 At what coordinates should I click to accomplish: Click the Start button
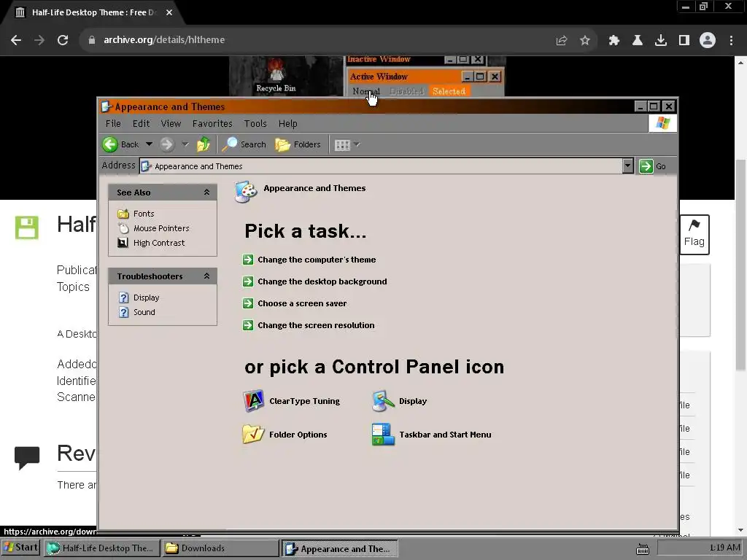(20, 548)
